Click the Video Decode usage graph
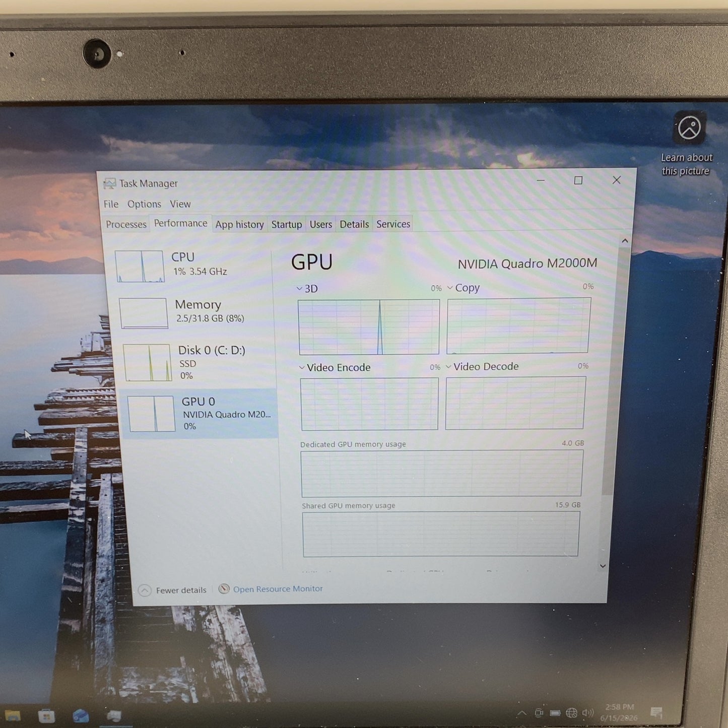This screenshot has height=728, width=728. tap(515, 403)
